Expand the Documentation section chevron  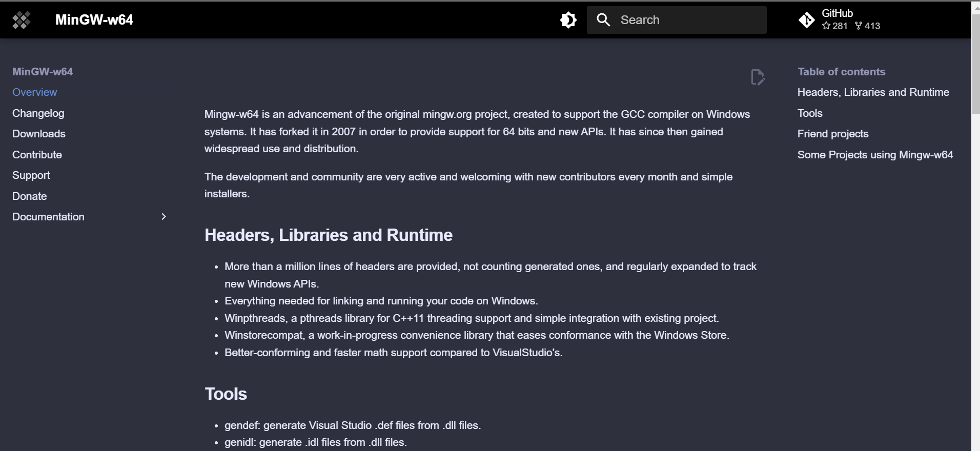[x=164, y=217]
